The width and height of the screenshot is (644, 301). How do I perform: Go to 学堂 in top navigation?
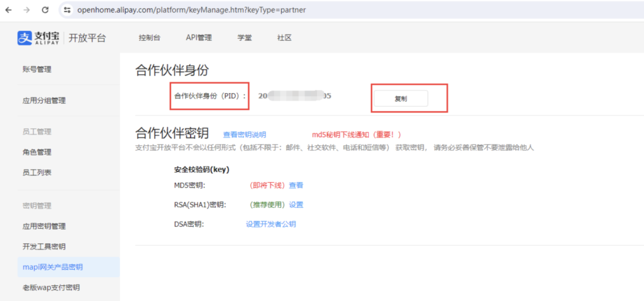click(x=245, y=38)
